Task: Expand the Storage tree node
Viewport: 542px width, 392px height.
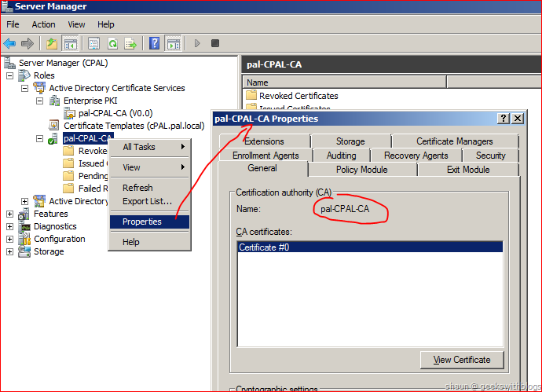Action: click(x=9, y=251)
